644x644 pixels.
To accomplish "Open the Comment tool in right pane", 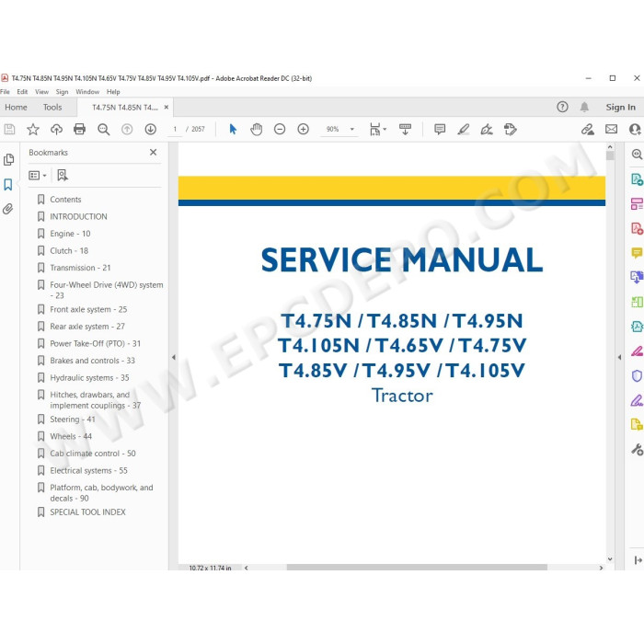I will (637, 253).
